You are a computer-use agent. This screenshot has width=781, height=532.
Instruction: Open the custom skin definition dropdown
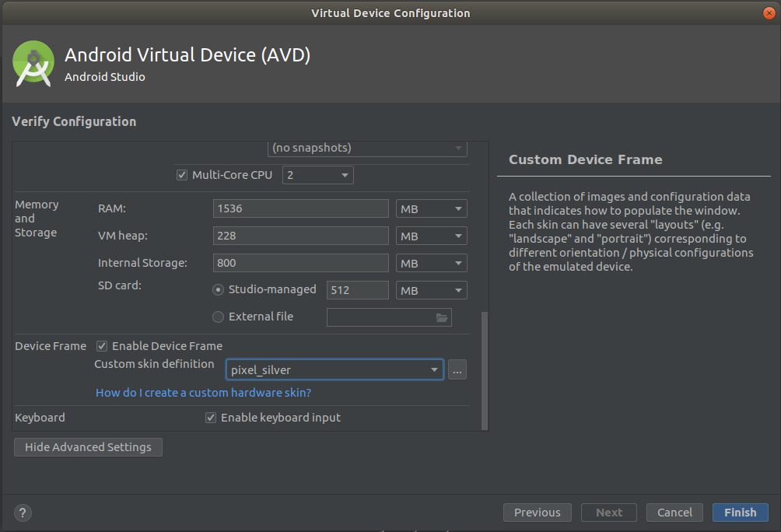click(434, 369)
